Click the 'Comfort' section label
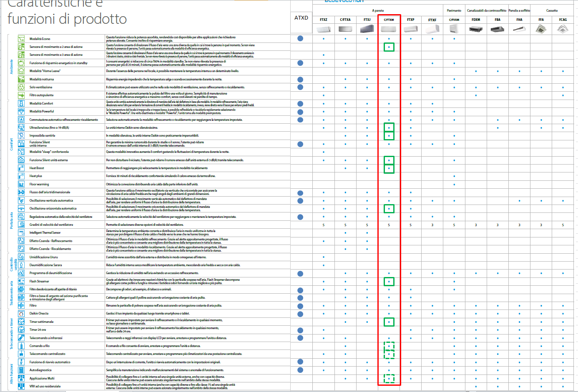This screenshot has height=392, width=578. (x=12, y=144)
